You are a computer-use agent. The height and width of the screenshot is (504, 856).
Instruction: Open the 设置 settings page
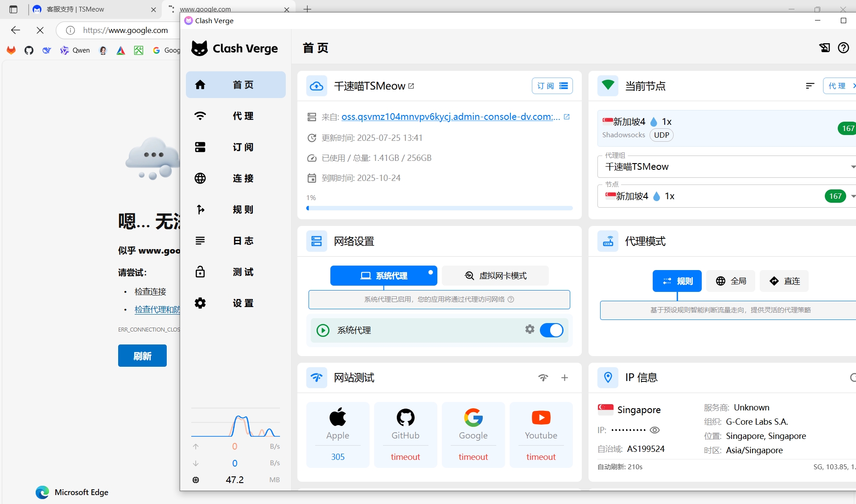235,303
